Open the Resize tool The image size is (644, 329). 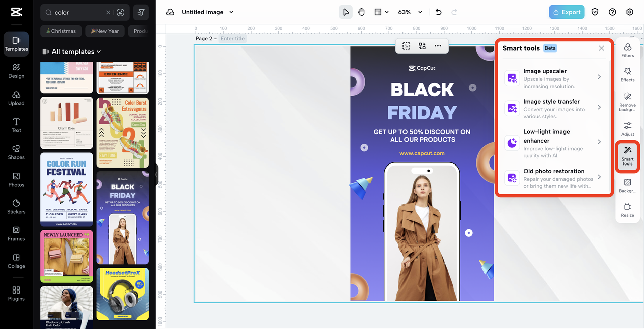(x=627, y=210)
